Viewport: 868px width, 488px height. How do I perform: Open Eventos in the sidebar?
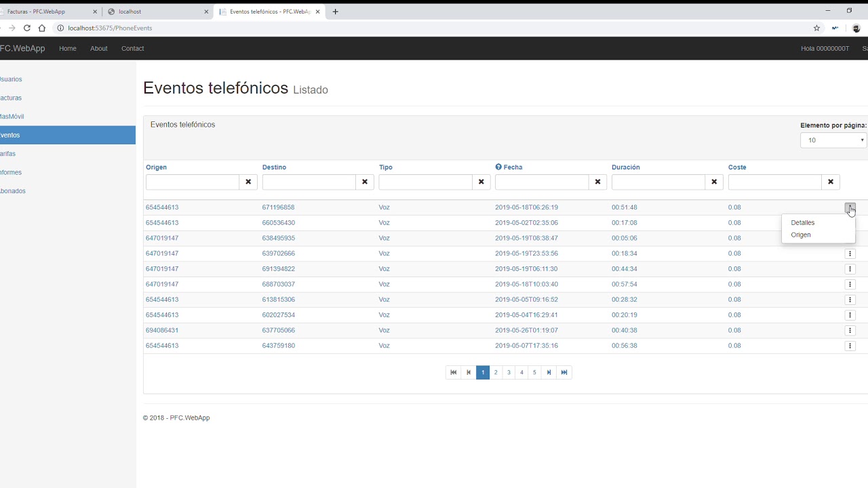[68, 135]
